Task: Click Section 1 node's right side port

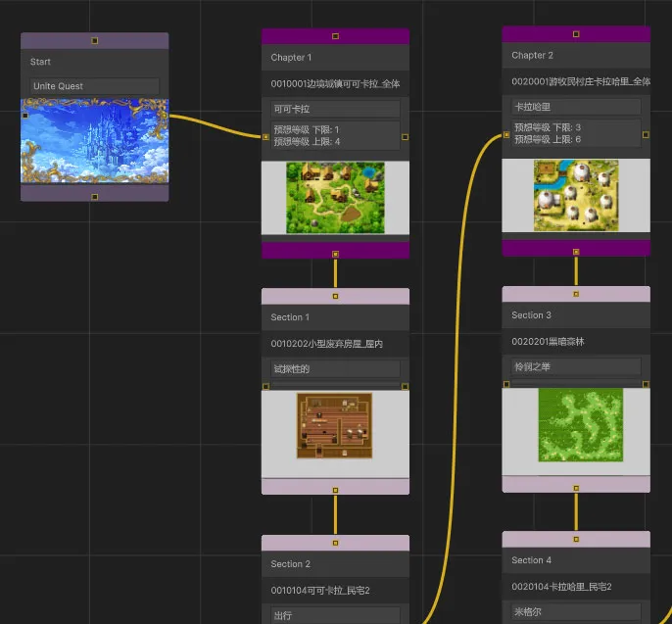Action: 406,387
